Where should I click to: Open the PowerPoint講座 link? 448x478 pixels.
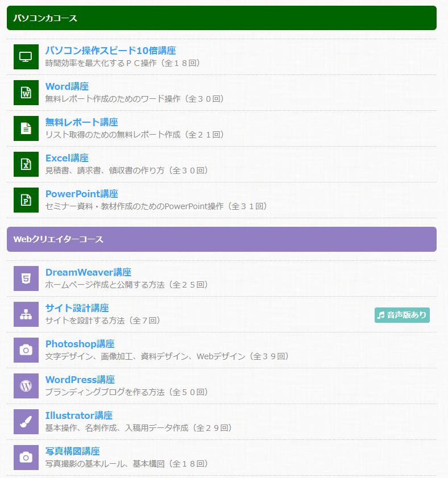[82, 194]
